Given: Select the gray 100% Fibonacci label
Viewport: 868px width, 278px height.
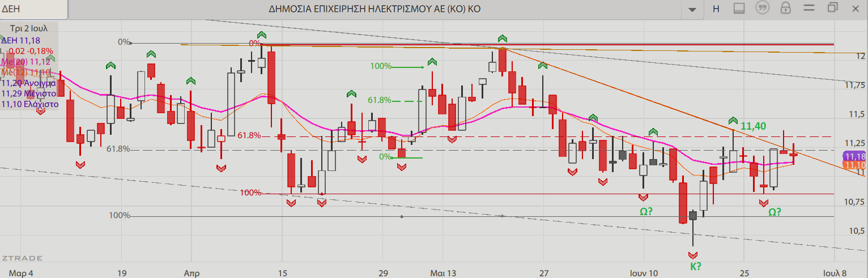Looking at the screenshot, I should 120,216.
